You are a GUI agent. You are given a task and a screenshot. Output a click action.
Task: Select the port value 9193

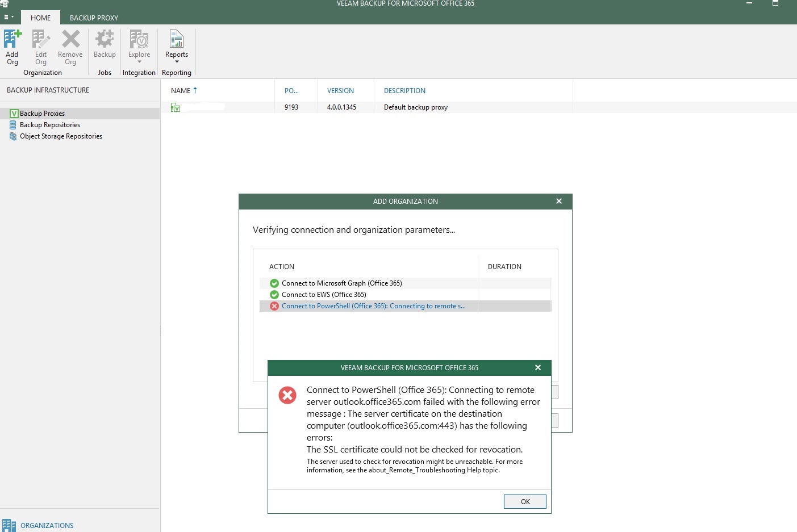tap(291, 107)
